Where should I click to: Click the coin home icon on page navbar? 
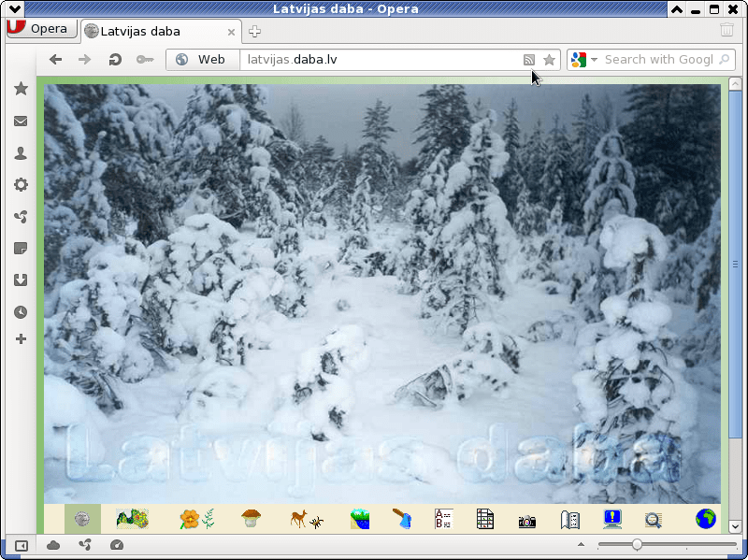pos(82,519)
